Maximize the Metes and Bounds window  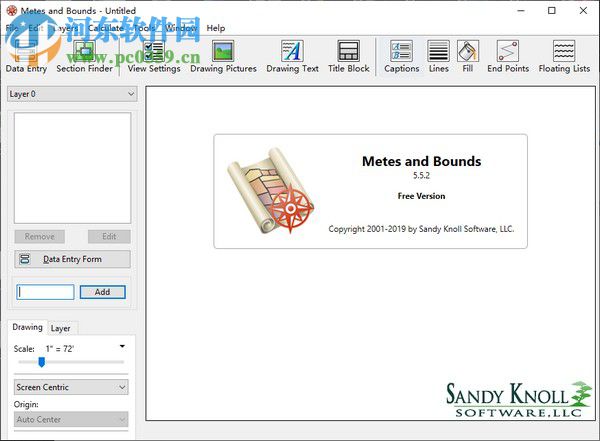pyautogui.click(x=552, y=11)
